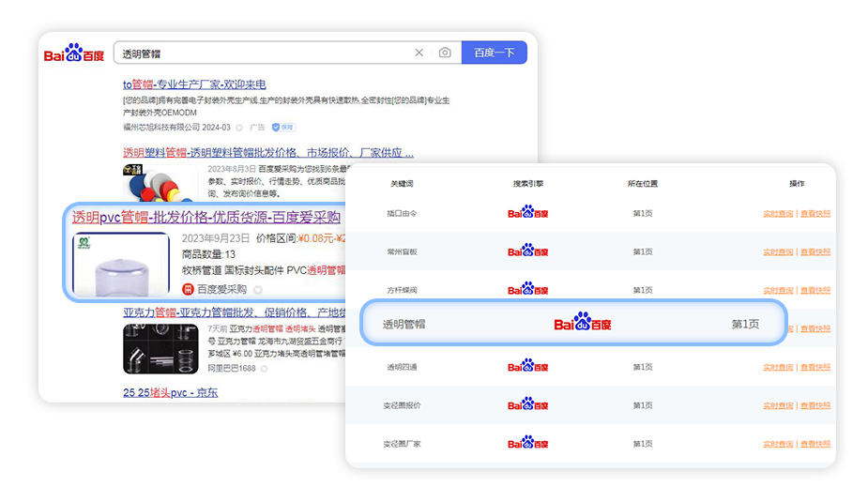The width and height of the screenshot is (868, 502).
Task: Select the keyword 变径圈报价 in the table
Action: pyautogui.click(x=402, y=405)
